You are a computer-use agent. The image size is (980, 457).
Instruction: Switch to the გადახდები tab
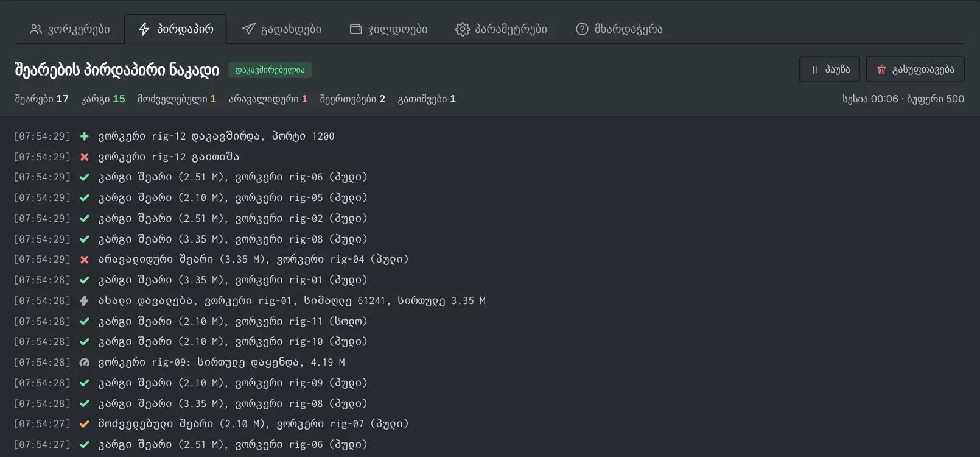point(281,29)
